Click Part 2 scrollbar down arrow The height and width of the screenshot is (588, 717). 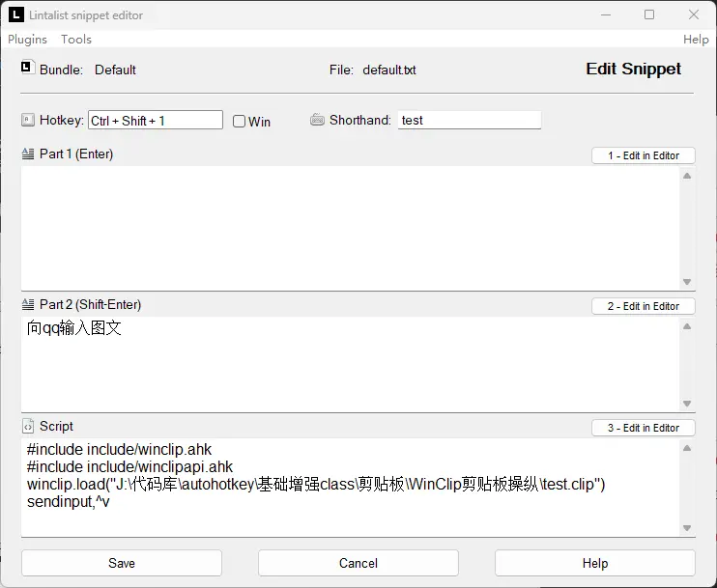pyautogui.click(x=687, y=404)
